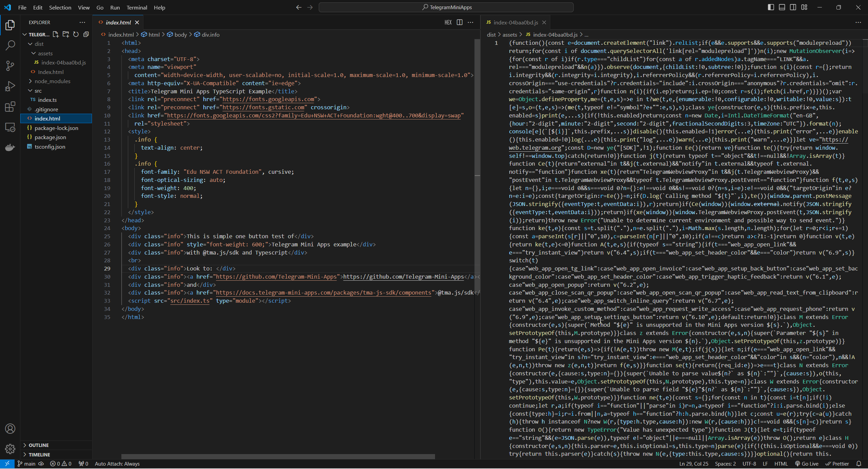Collapse all folders in Explorer
Image resolution: width=868 pixels, height=469 pixels.
pyautogui.click(x=86, y=34)
